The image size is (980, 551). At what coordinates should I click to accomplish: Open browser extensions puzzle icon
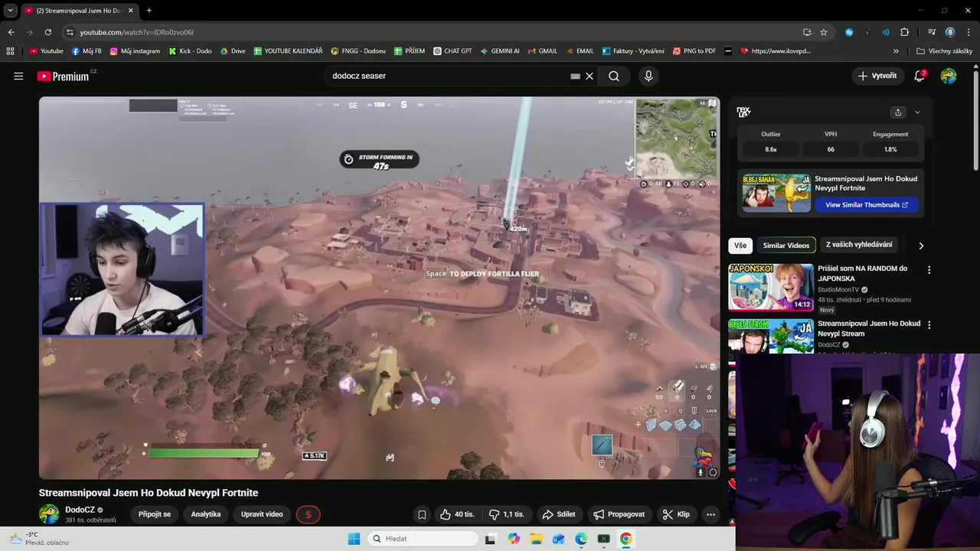coord(905,32)
